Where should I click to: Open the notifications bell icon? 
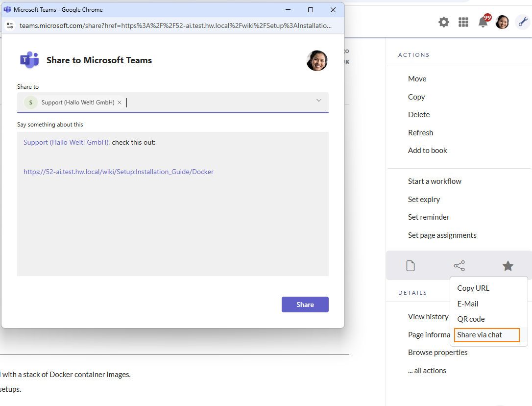(x=483, y=22)
